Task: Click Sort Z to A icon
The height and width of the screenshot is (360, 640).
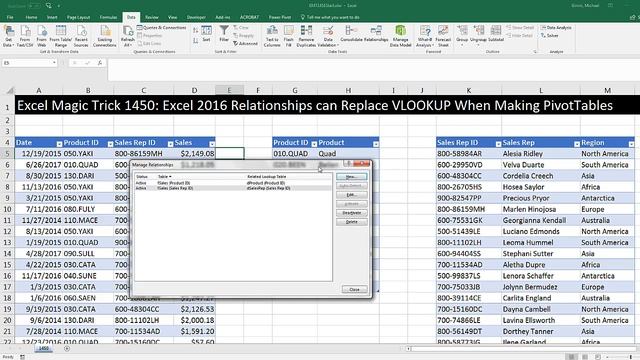Action: tap(196, 40)
